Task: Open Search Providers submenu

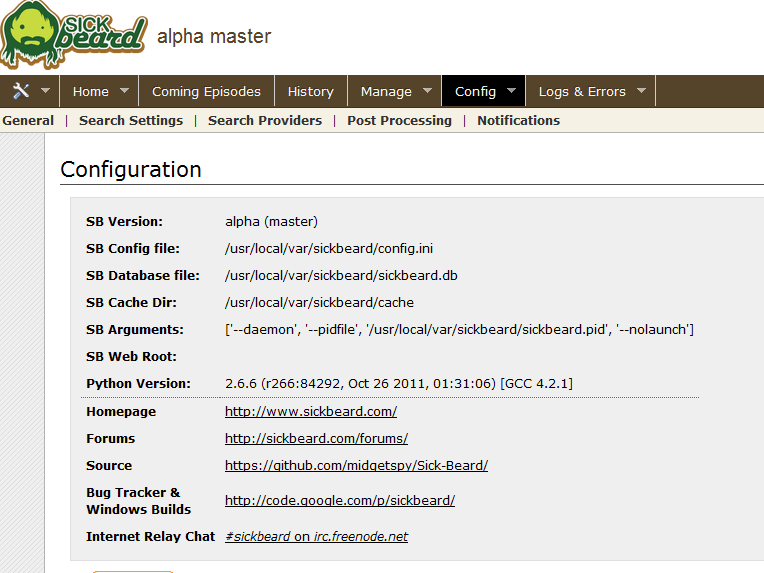Action: click(x=265, y=120)
